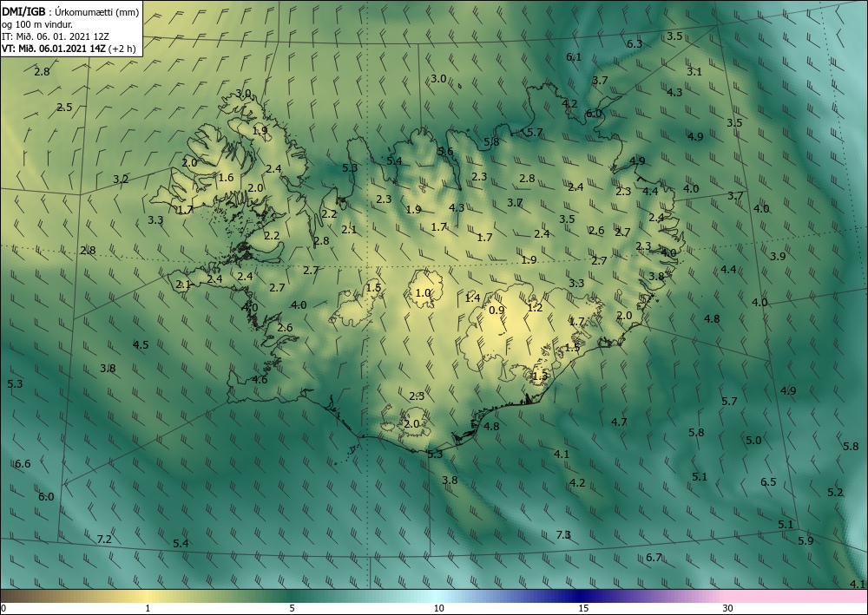The height and width of the screenshot is (615, 868).
Task: Click the 1.4 precipitation value
Action: click(472, 298)
